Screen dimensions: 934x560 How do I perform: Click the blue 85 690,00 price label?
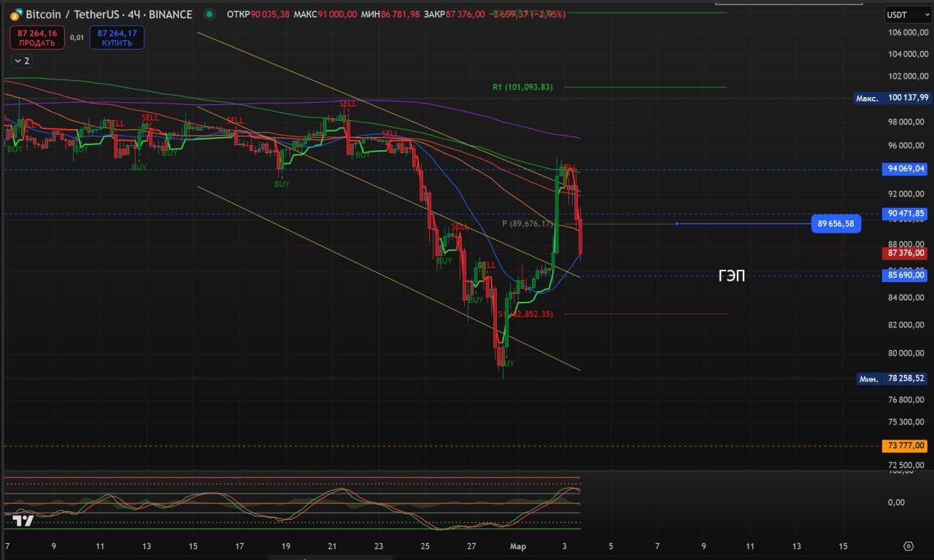(906, 276)
